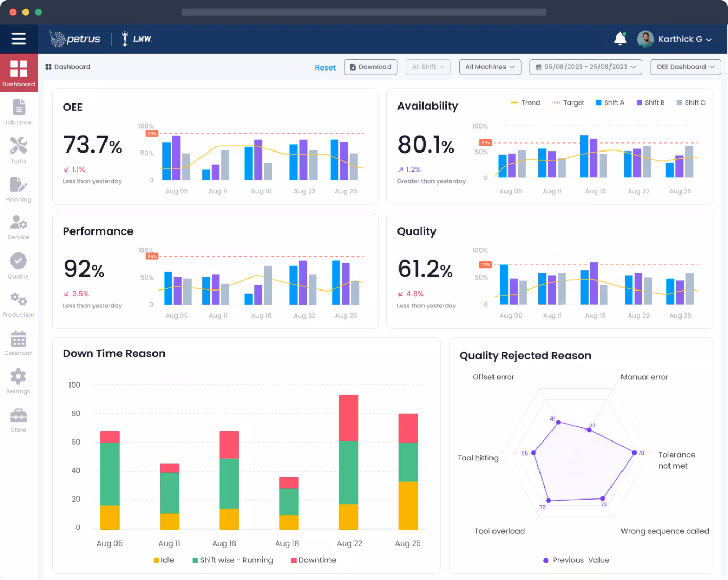Click the 1.2% Availability change indicator
The image size is (728, 580).
409,169
